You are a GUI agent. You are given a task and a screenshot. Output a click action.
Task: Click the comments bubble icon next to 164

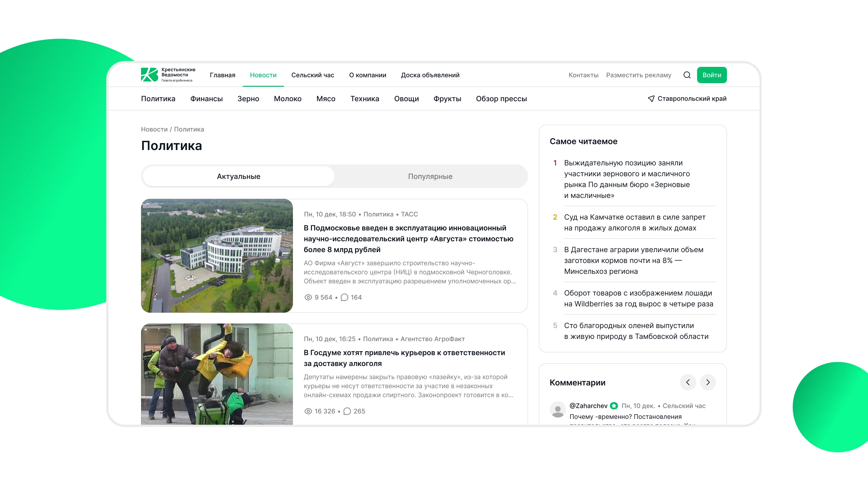344,297
